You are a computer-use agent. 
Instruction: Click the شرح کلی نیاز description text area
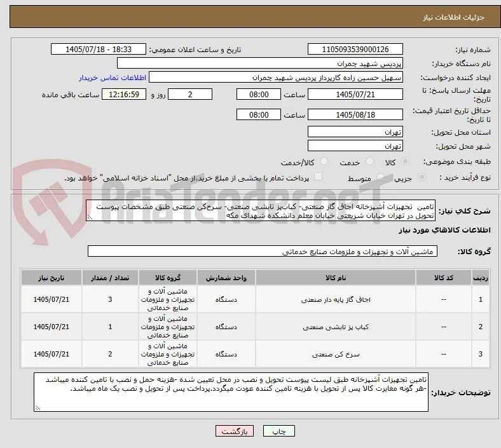tap(261, 211)
